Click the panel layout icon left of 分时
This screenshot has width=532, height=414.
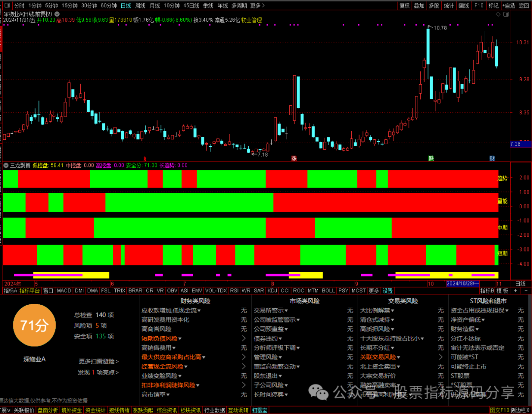(7, 5)
